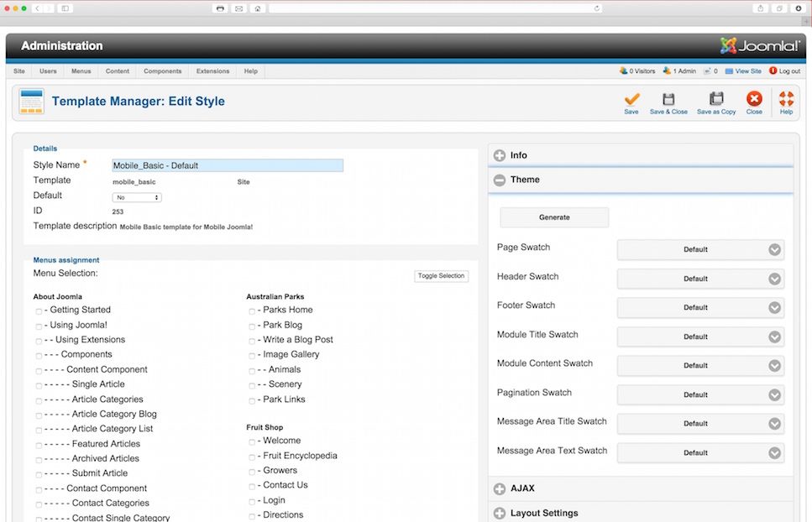
Task: Click the print icon in browser toolbar
Action: coord(220,8)
